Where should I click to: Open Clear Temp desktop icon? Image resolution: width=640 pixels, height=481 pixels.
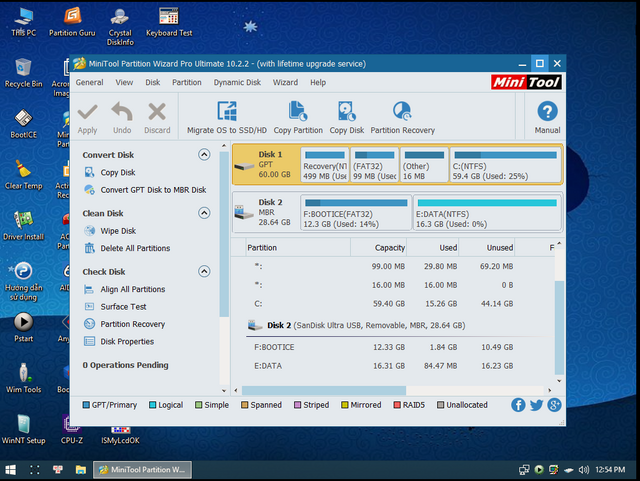[x=23, y=175]
